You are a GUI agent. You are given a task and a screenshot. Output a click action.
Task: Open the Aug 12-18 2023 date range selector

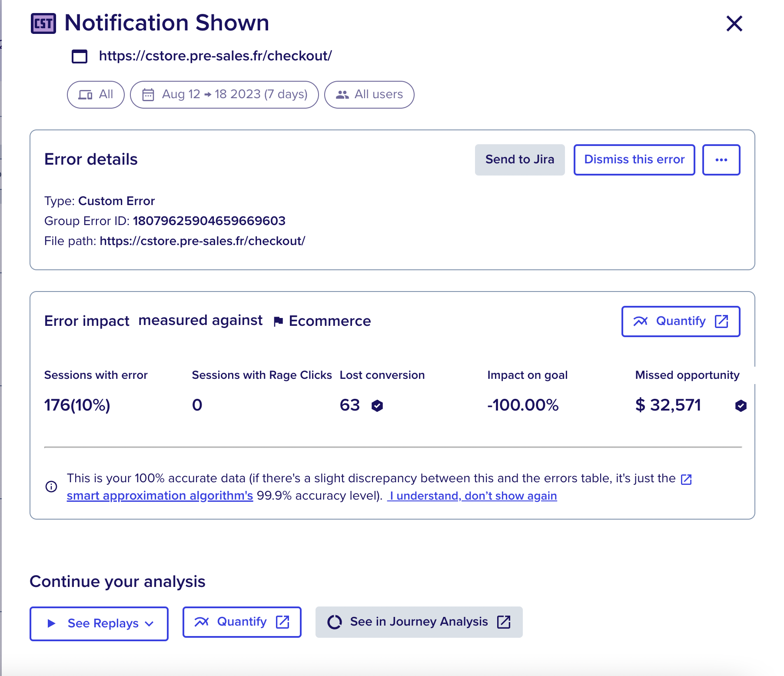click(224, 94)
